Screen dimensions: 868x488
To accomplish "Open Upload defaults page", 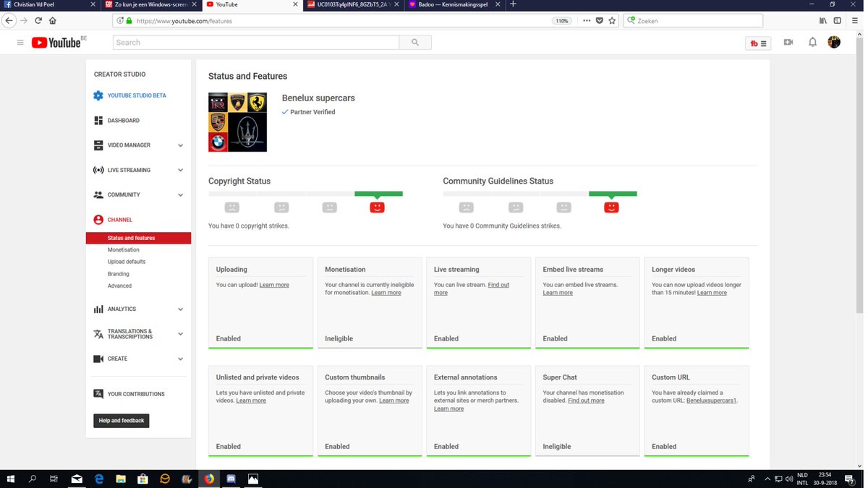I will click(x=127, y=262).
